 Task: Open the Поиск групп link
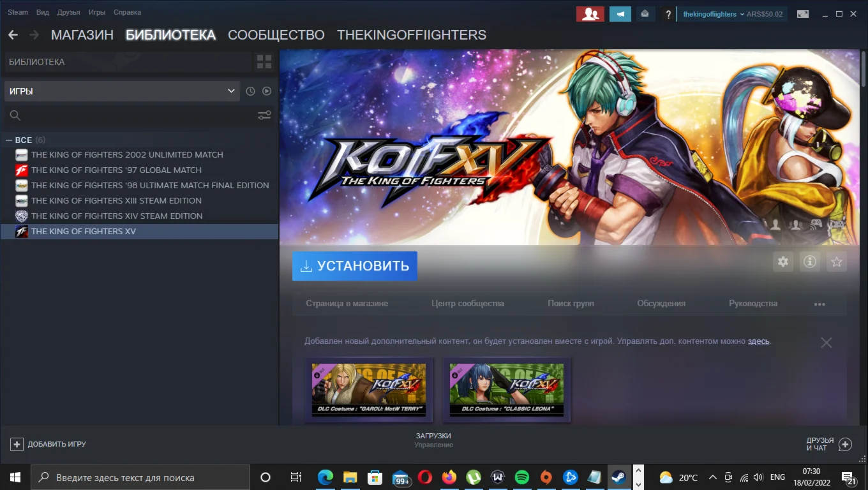(571, 304)
